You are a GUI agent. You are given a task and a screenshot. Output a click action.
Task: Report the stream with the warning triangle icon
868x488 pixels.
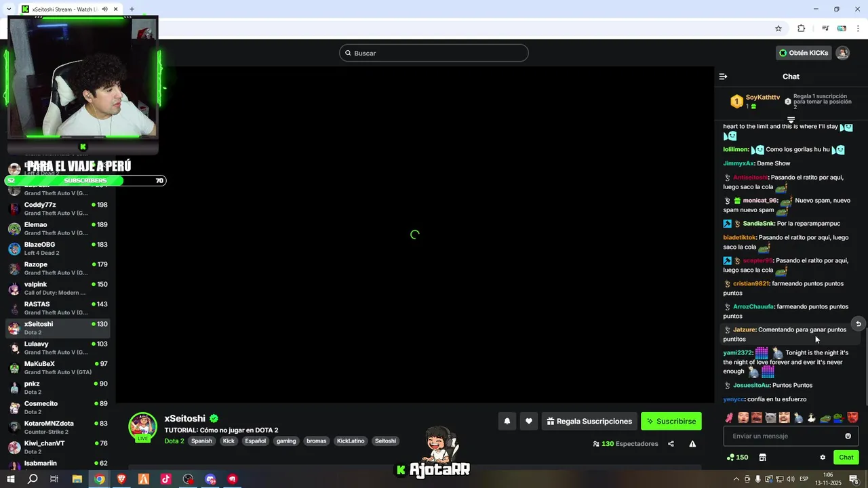tap(692, 444)
